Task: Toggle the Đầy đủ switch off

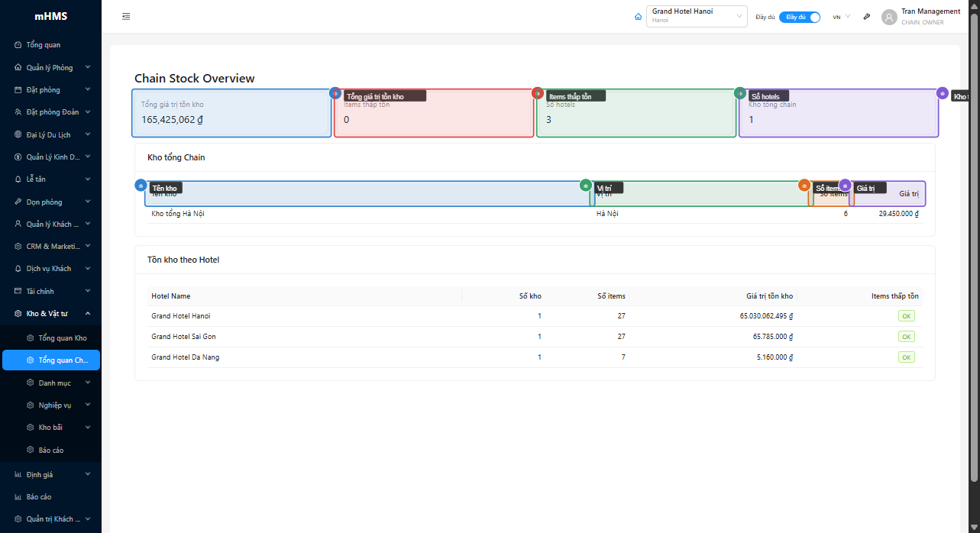Action: coord(800,17)
